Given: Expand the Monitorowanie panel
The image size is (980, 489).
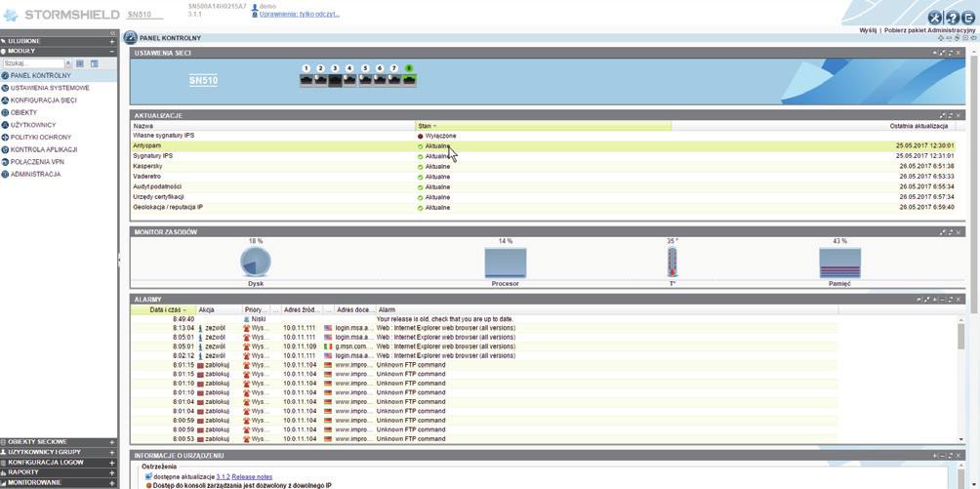Looking at the screenshot, I should click(112, 482).
